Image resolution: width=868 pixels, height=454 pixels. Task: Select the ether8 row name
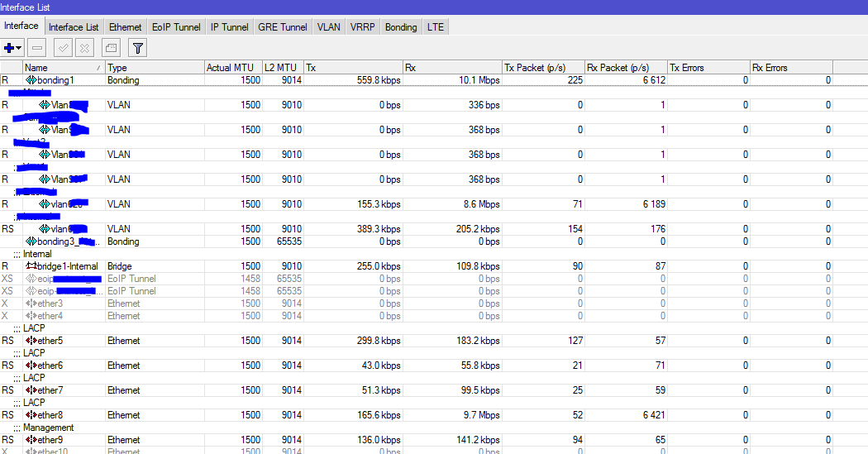(50, 415)
